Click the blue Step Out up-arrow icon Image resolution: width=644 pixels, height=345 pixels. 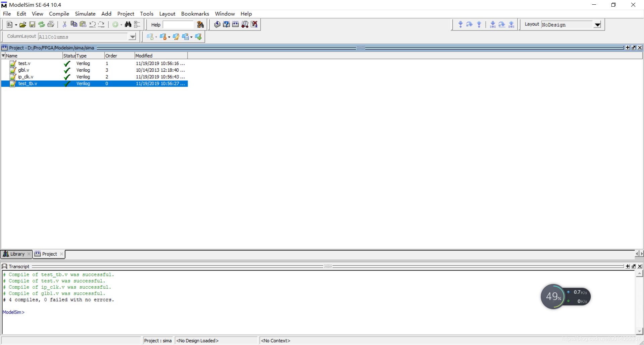479,24
